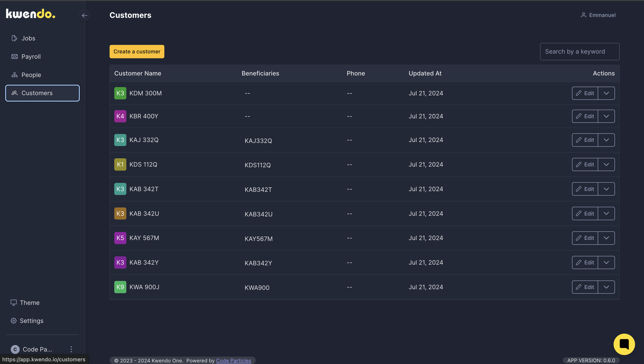Go to Payroll section
This screenshot has height=364, width=644.
click(31, 56)
